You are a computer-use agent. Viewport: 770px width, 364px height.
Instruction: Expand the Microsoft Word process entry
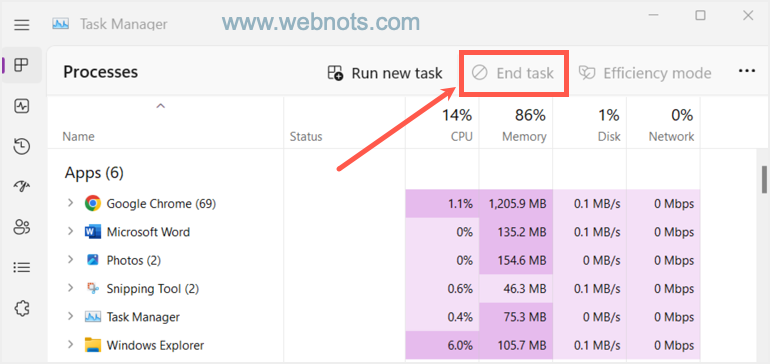70,231
